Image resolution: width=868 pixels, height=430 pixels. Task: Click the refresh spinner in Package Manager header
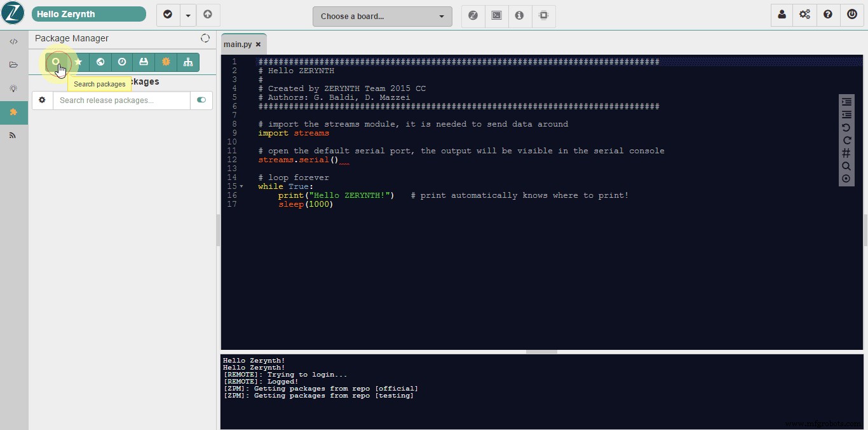point(205,38)
